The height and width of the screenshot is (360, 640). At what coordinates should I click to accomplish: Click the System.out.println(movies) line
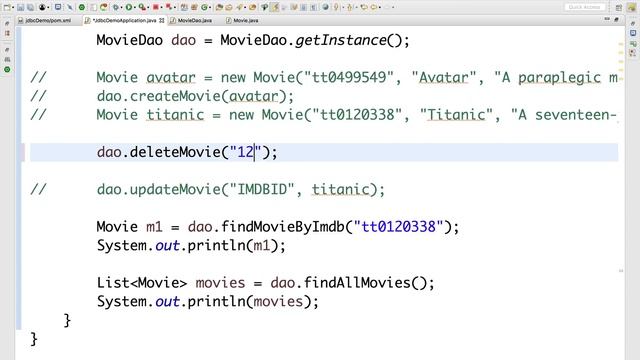pos(207,302)
